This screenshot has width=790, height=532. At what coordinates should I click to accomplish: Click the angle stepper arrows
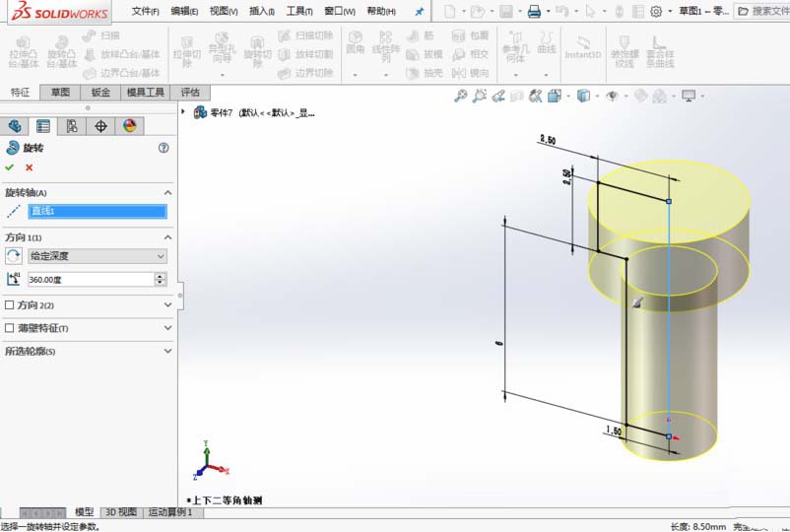pos(161,280)
